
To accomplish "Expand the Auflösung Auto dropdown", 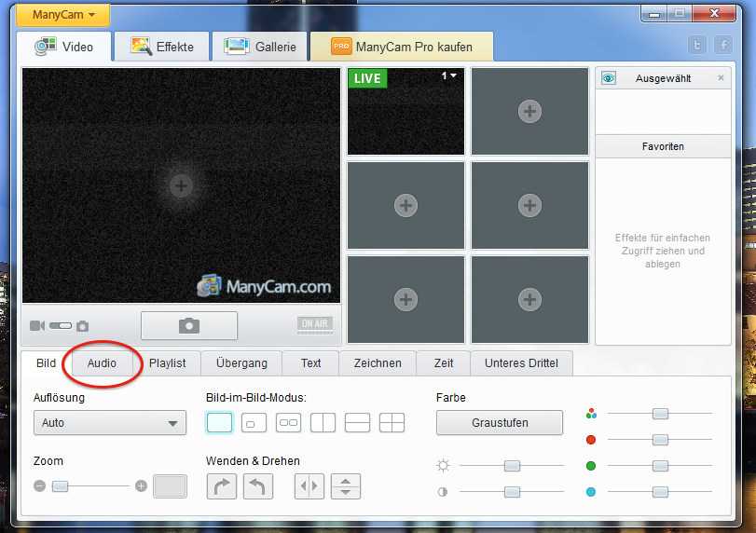I will (x=110, y=423).
